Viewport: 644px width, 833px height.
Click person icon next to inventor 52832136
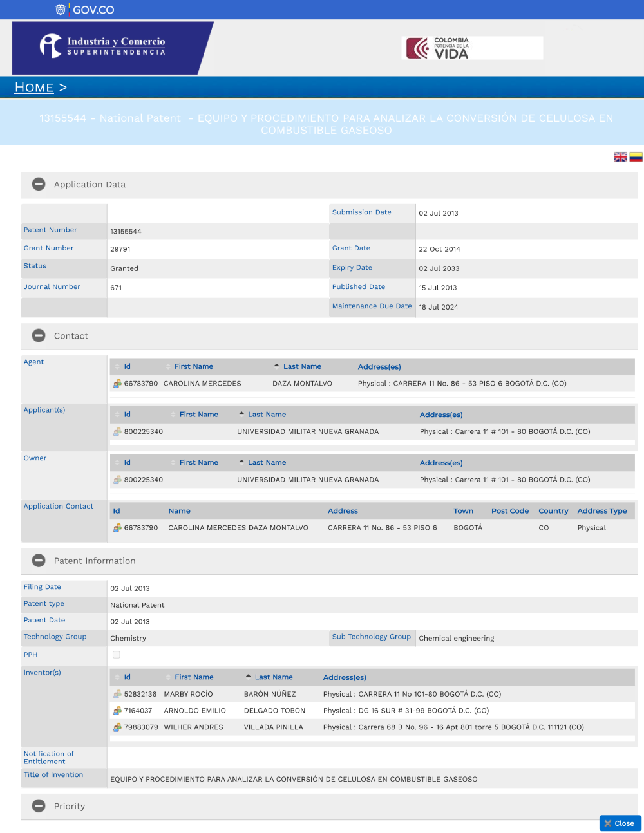point(117,695)
